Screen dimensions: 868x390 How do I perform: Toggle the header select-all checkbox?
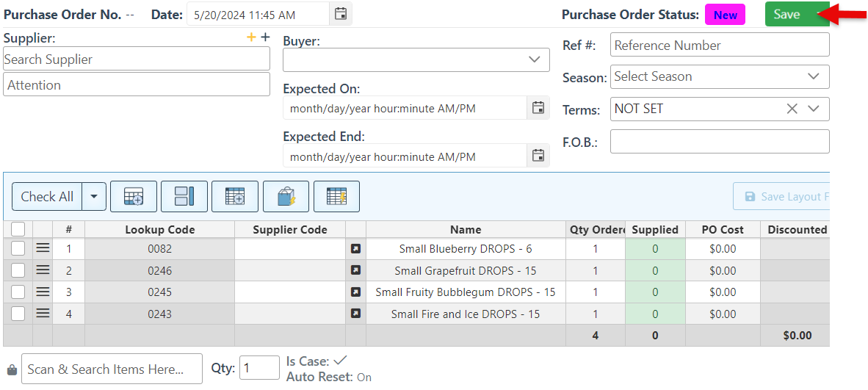18,229
